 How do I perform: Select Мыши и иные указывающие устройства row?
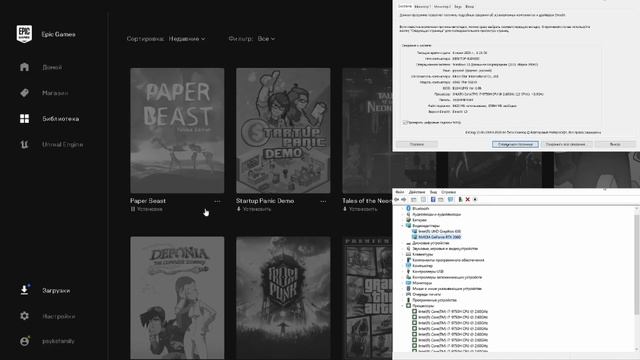point(445,289)
